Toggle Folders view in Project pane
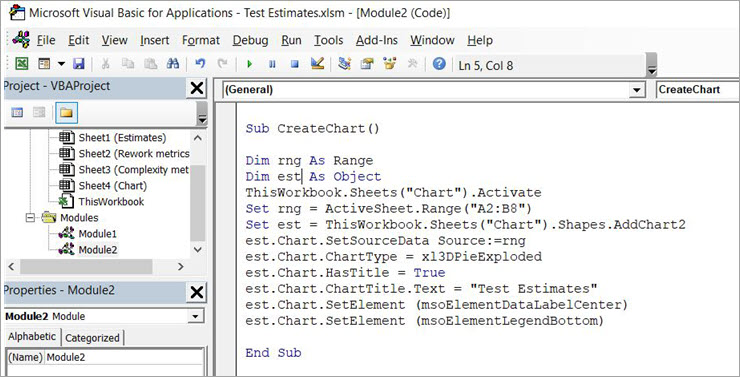The image size is (740, 377). 66,112
